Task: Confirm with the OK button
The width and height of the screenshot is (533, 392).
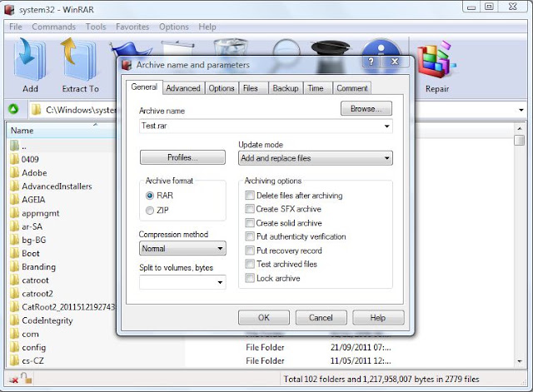Action: 264,318
